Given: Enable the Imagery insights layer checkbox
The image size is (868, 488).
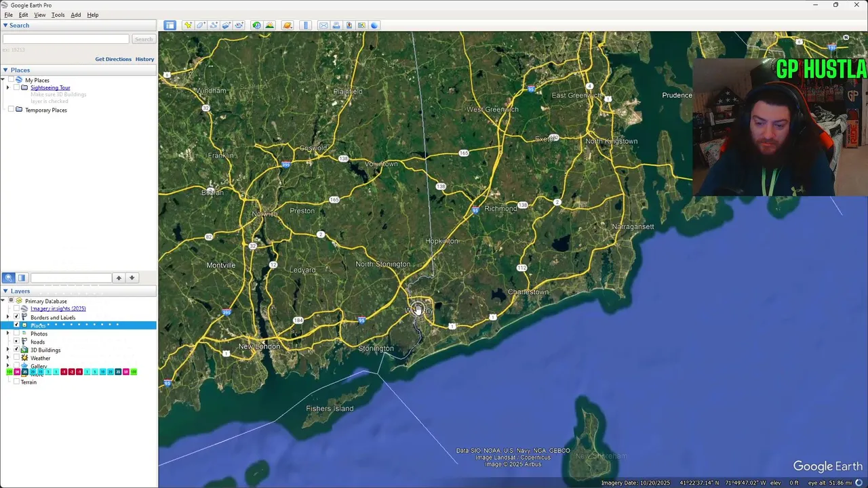Looking at the screenshot, I should point(16,308).
